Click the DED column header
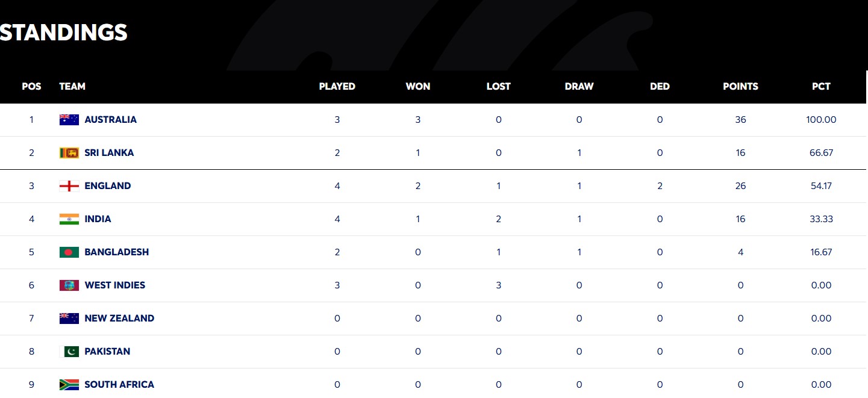868x398 pixels. (660, 87)
